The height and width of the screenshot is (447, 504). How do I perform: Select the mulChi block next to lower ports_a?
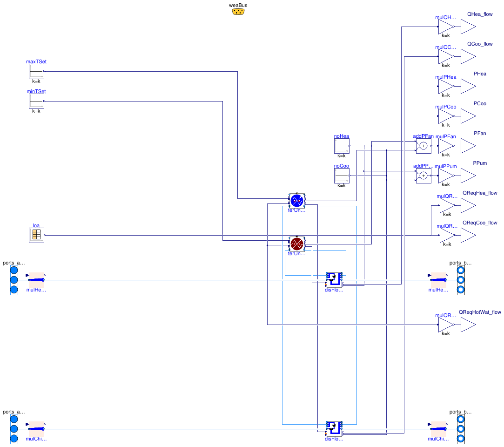[x=36, y=429]
